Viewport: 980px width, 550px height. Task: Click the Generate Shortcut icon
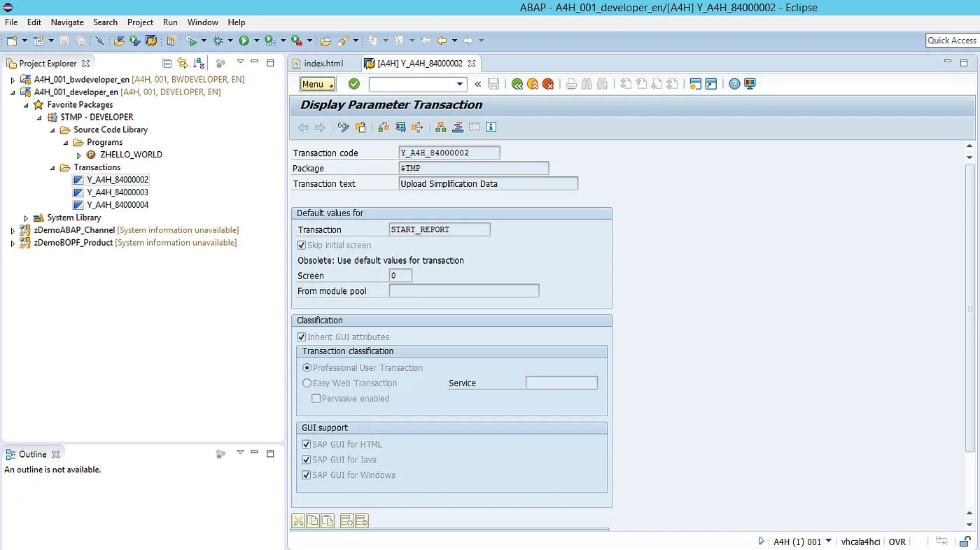click(711, 84)
